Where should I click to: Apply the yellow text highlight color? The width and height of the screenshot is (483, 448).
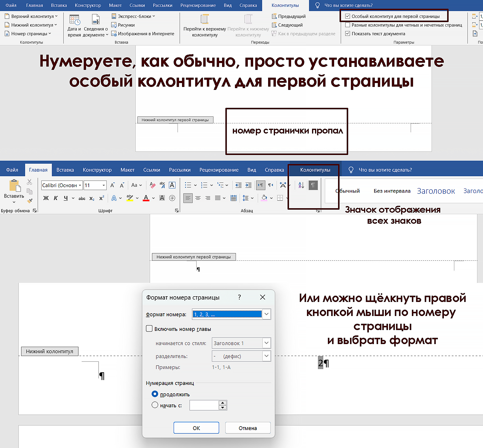130,198
